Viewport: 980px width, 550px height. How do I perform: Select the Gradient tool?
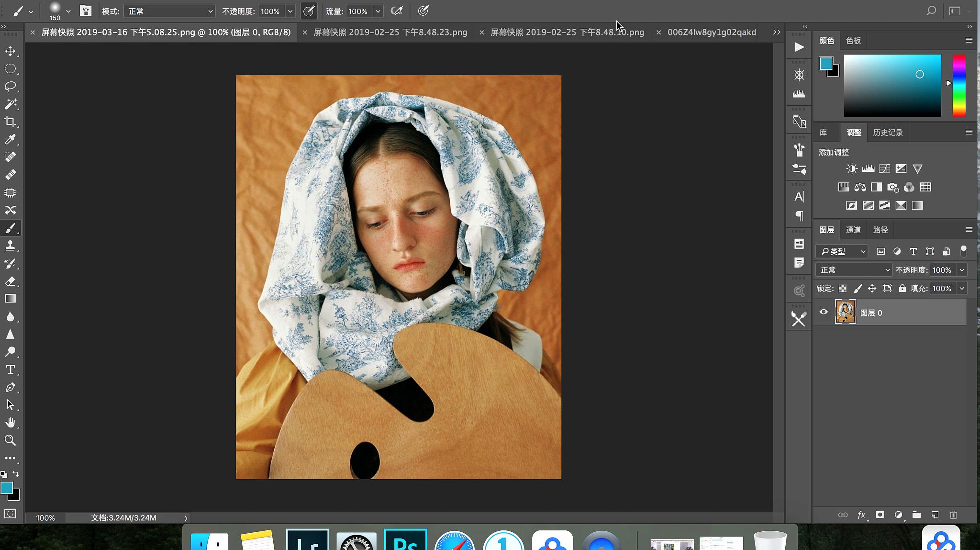(x=10, y=299)
